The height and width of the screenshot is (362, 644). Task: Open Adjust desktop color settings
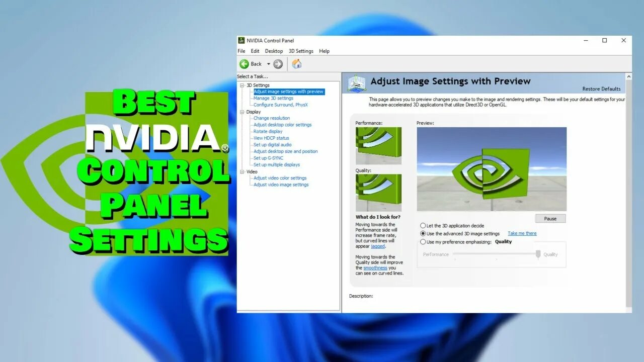[283, 125]
